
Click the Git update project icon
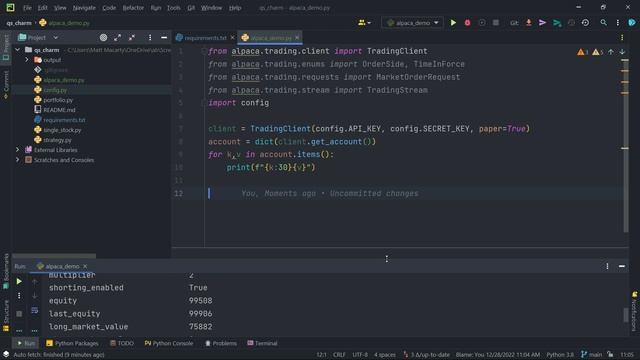tap(529, 23)
